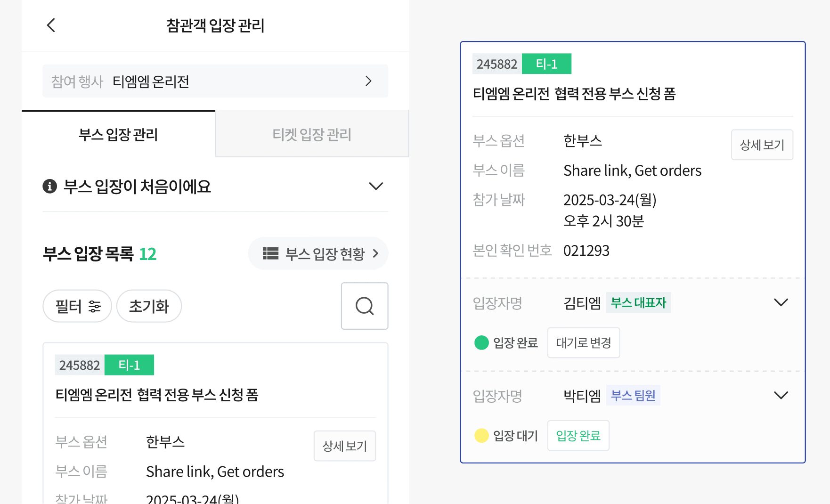The image size is (830, 504).
Task: Click the 티-1 green tag in left card
Action: pos(129,365)
